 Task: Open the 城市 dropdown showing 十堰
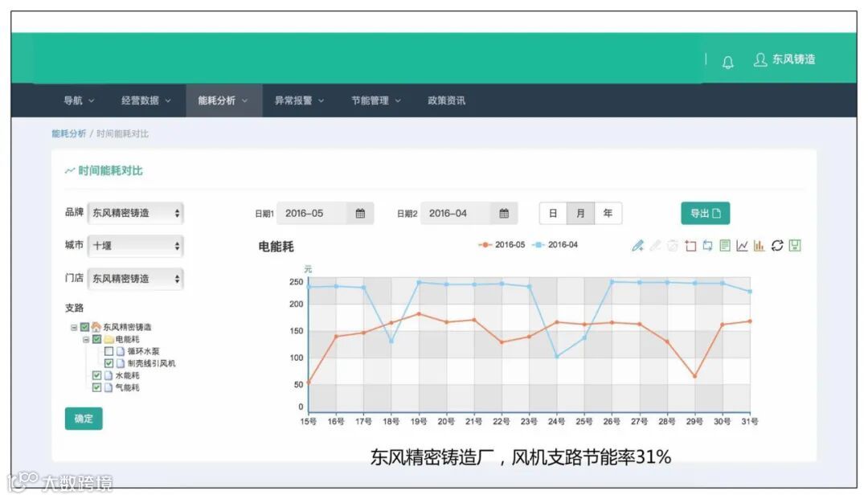[135, 246]
